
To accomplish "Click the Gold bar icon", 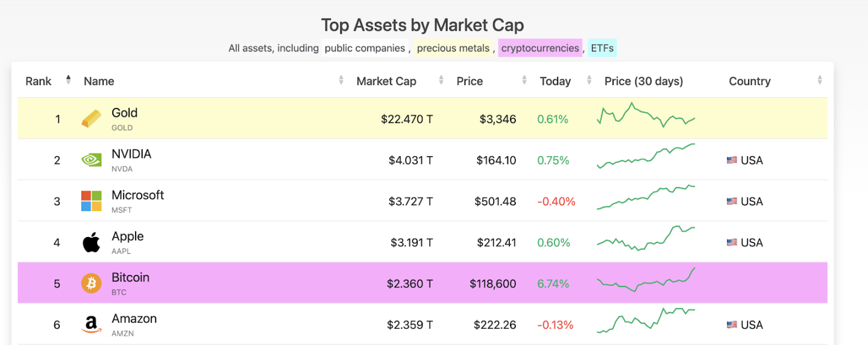I will 92,119.
